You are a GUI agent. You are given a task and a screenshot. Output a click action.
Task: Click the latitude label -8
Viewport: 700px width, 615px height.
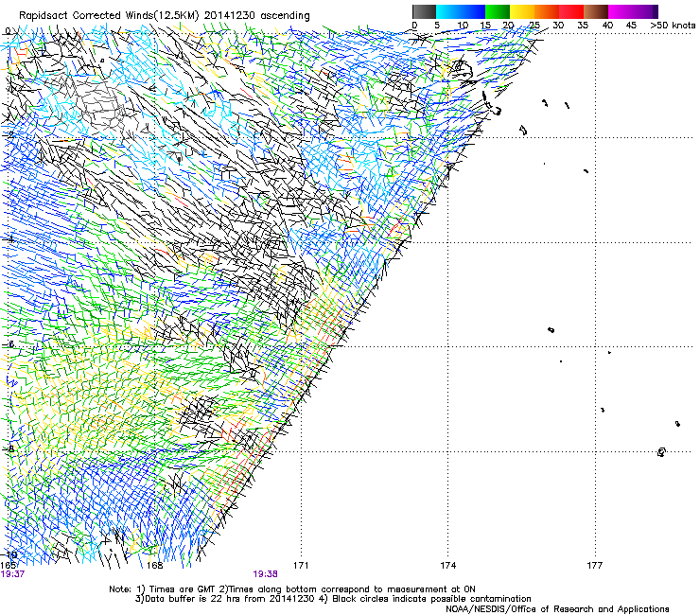(9, 448)
